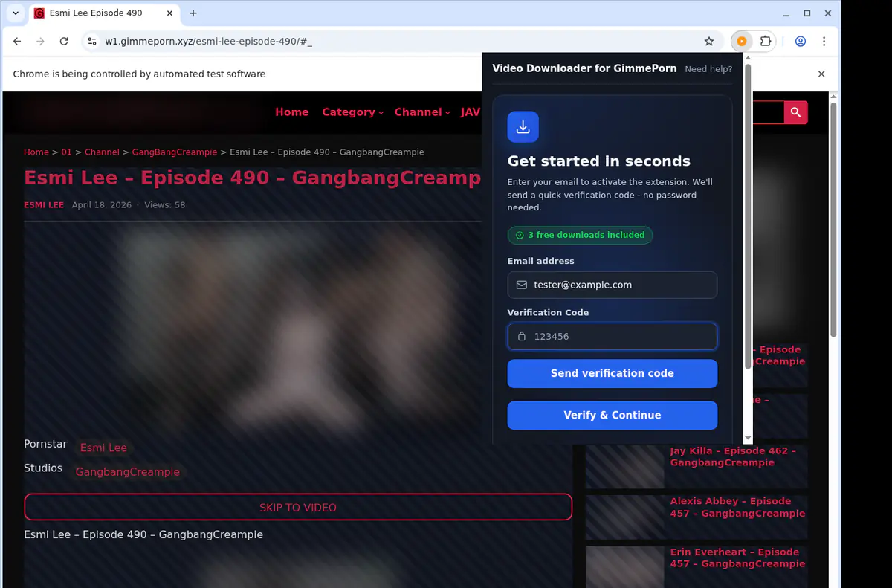Go back to the previous page

(x=18, y=42)
